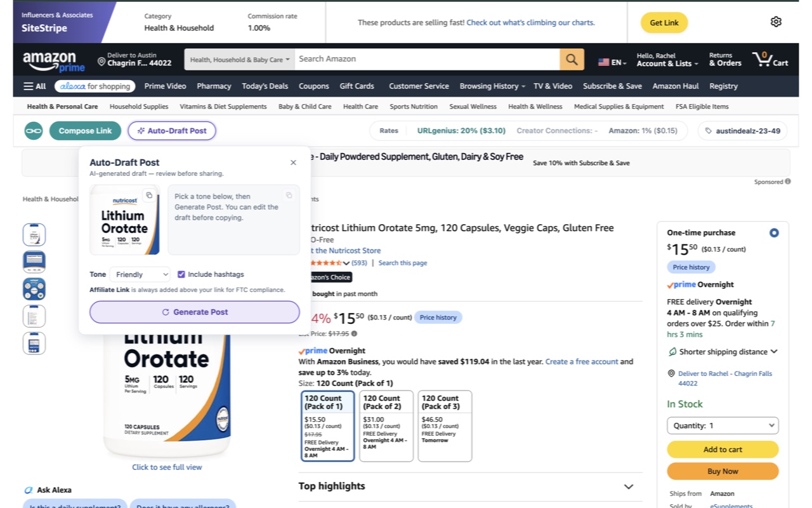The height and width of the screenshot is (508, 812).
Task: Open the Quantity dropdown
Action: 723,425
